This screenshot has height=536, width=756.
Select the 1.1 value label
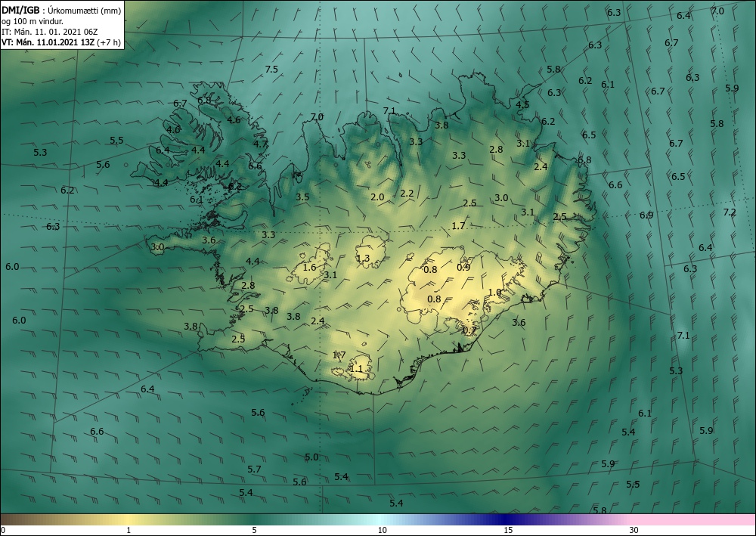(x=356, y=369)
